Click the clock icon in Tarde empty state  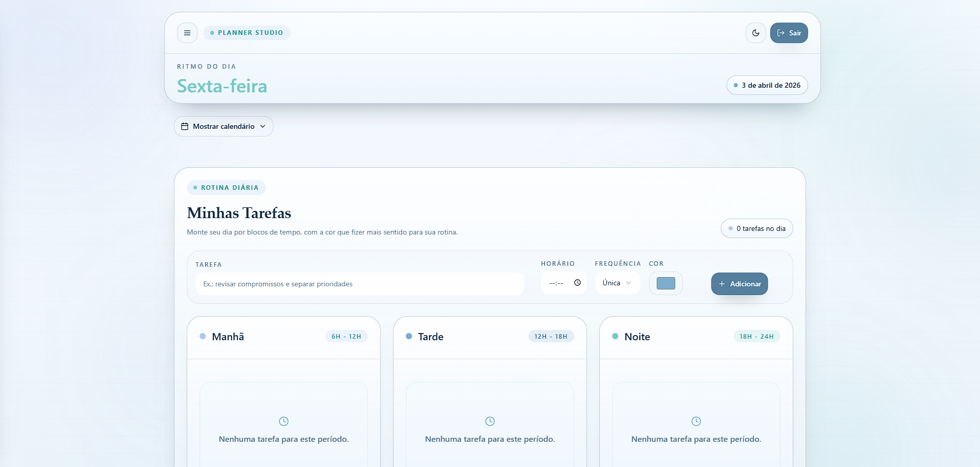(490, 421)
